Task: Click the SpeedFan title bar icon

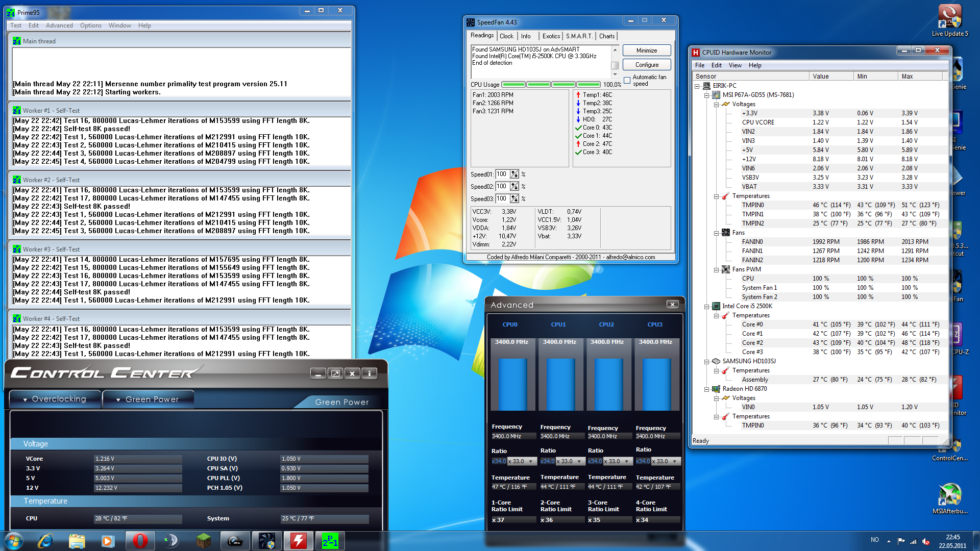Action: [471, 22]
